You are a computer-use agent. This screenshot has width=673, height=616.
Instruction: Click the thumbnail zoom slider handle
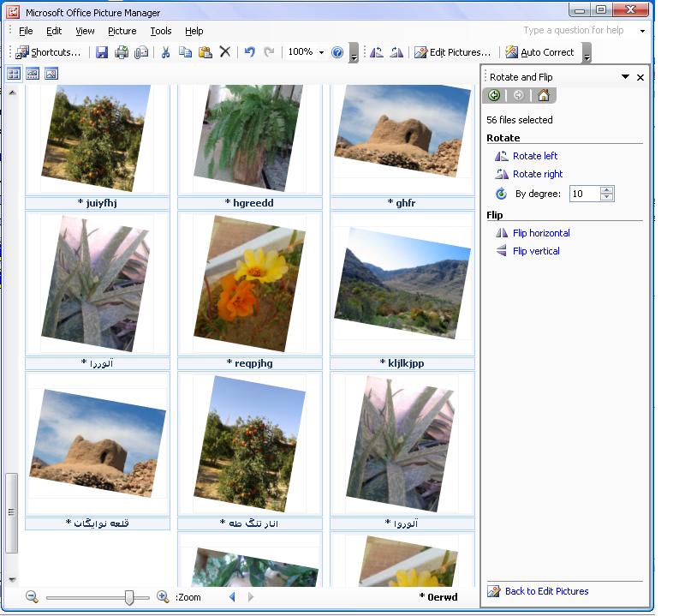(x=129, y=597)
